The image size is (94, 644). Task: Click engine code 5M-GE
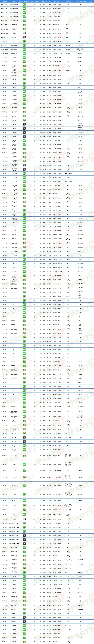pyautogui.click(x=80, y=272)
